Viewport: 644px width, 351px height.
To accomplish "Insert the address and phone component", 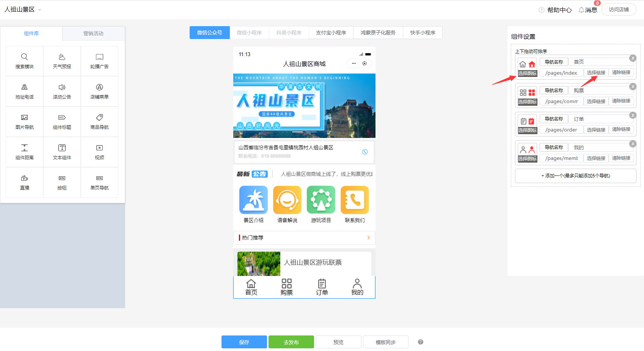I will 24,91.
